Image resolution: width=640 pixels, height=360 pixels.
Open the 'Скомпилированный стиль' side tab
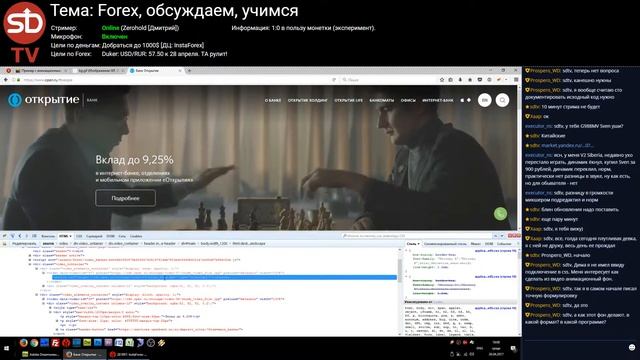tap(445, 244)
